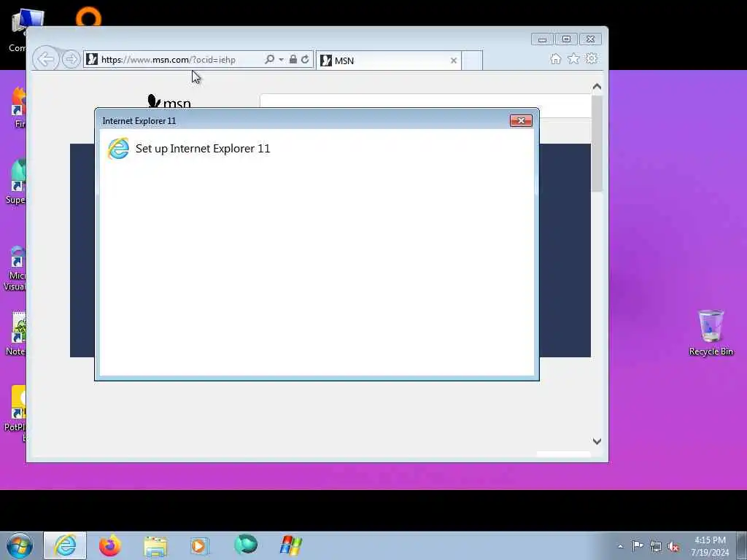747x560 pixels.
Task: Click the scroll up arrow of browser scrollbar
Action: [597, 87]
